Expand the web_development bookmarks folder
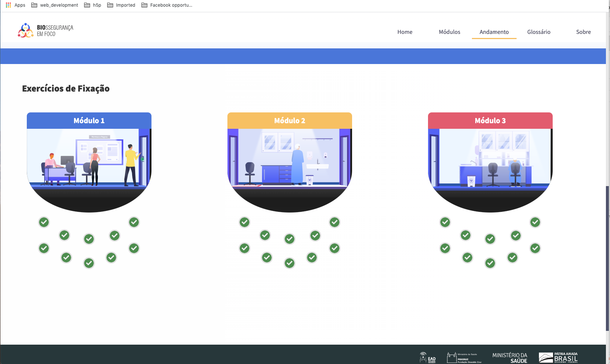The height and width of the screenshot is (364, 610). click(x=55, y=5)
